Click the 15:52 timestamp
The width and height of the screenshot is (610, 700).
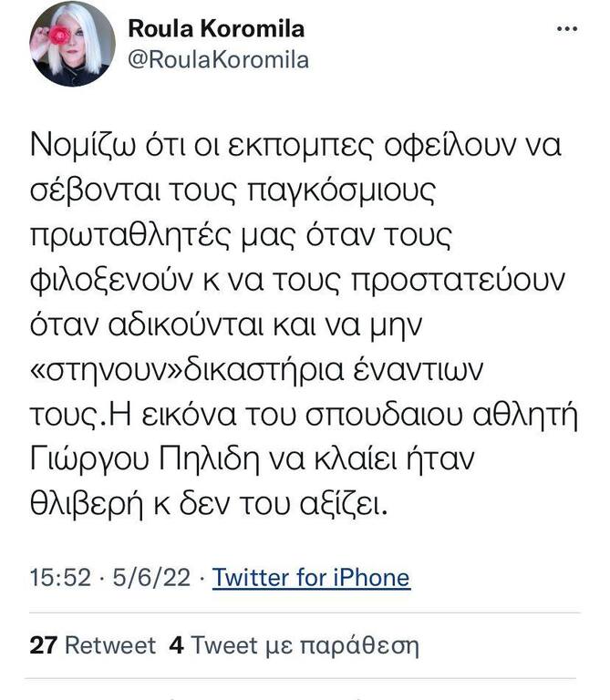60,577
